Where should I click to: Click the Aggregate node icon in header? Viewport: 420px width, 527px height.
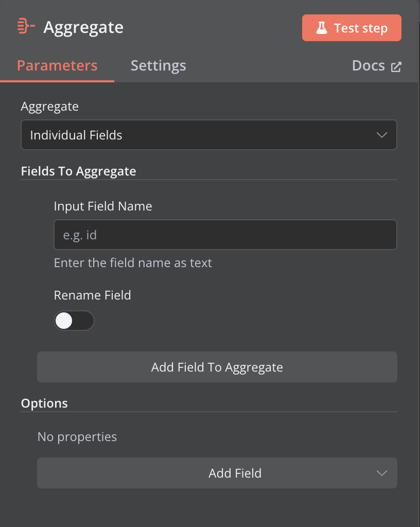pos(26,26)
